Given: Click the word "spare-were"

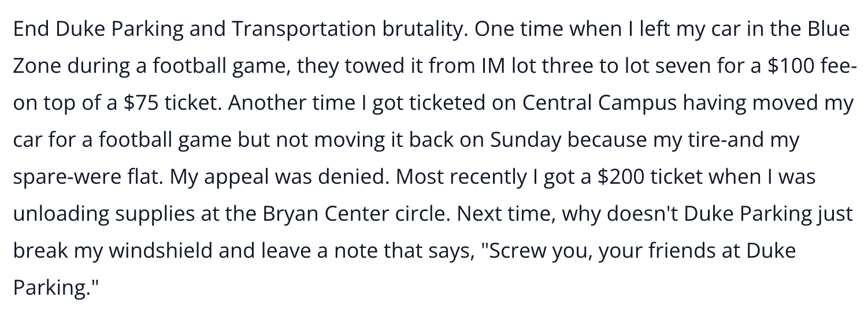Looking at the screenshot, I should 58,177.
